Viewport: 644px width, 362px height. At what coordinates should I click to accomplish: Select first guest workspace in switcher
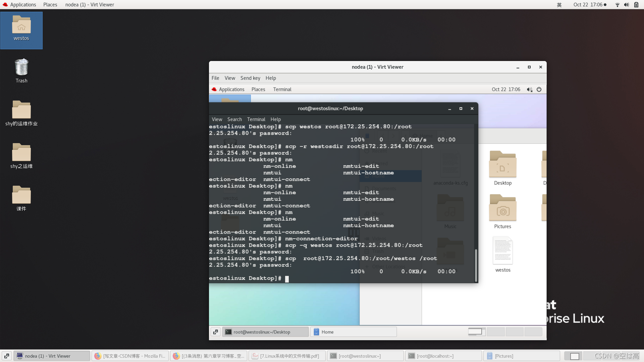coord(477,332)
